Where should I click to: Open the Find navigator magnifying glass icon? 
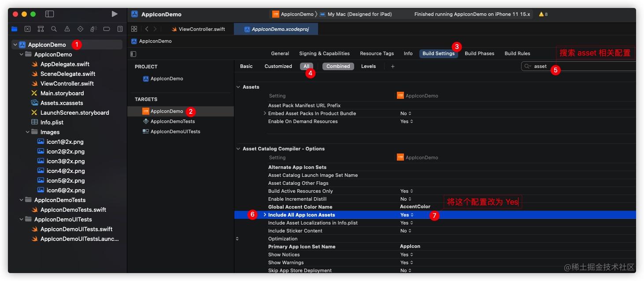coord(54,28)
